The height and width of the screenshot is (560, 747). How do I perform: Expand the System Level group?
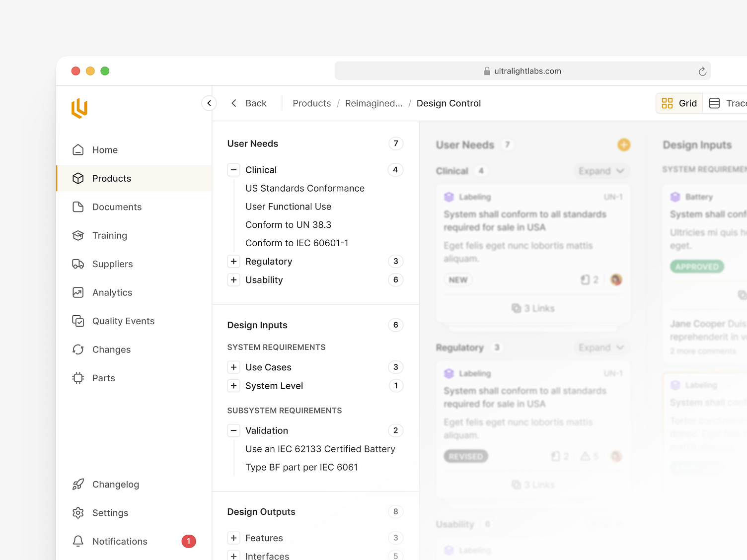pyautogui.click(x=233, y=386)
